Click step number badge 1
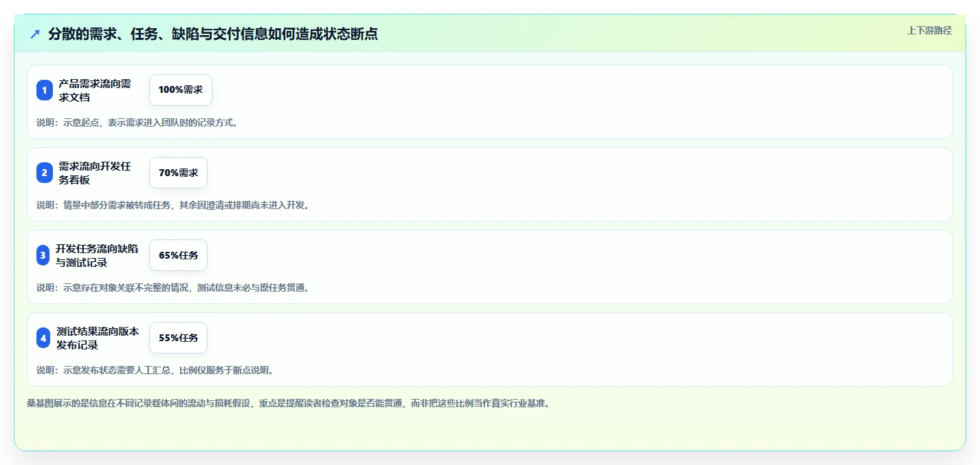The width and height of the screenshot is (980, 465). 45,90
